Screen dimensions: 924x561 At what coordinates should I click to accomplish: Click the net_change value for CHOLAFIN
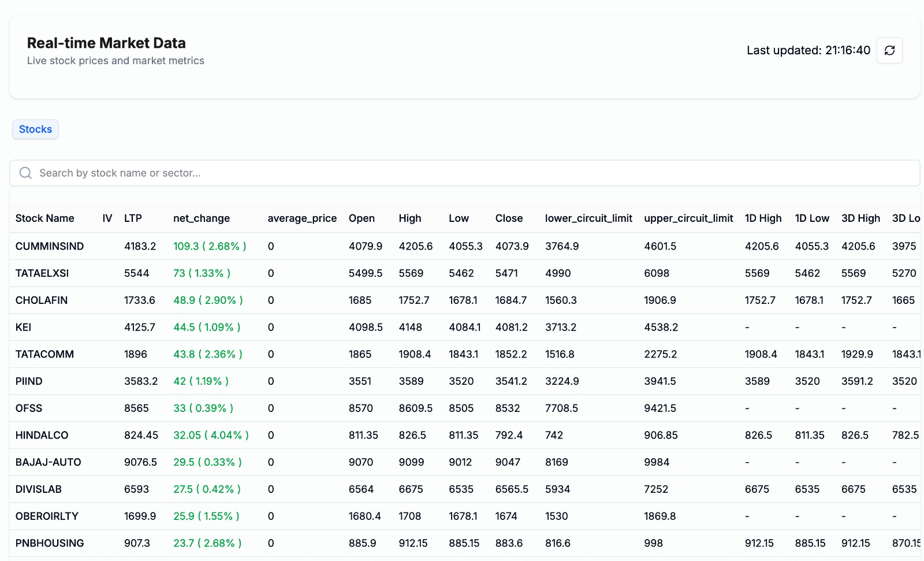(x=209, y=300)
